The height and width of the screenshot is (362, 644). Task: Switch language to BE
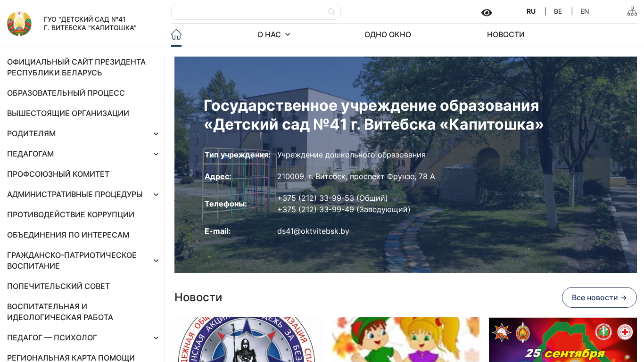558,11
